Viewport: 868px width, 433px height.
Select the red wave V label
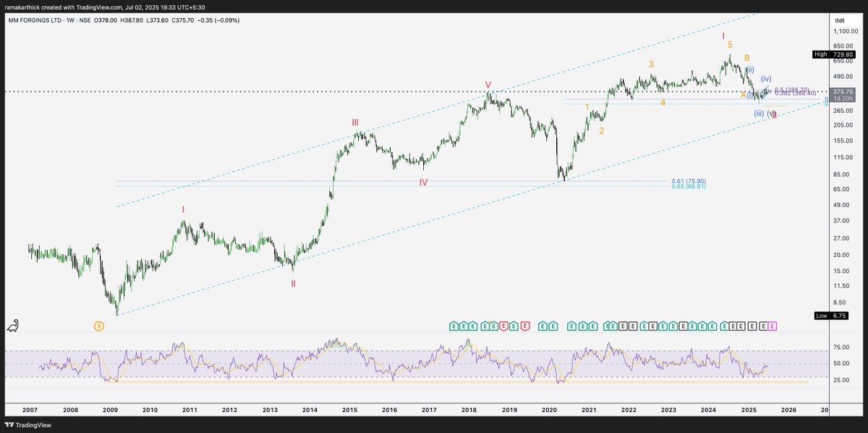pyautogui.click(x=488, y=84)
